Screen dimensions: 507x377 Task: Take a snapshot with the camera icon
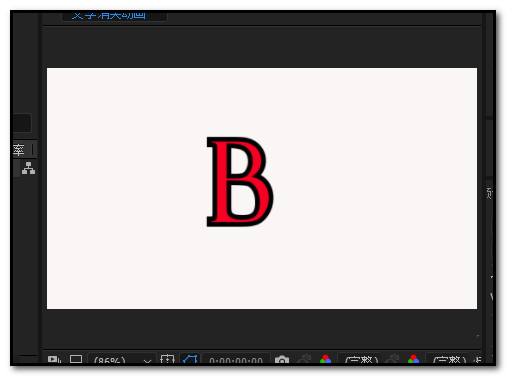click(282, 360)
